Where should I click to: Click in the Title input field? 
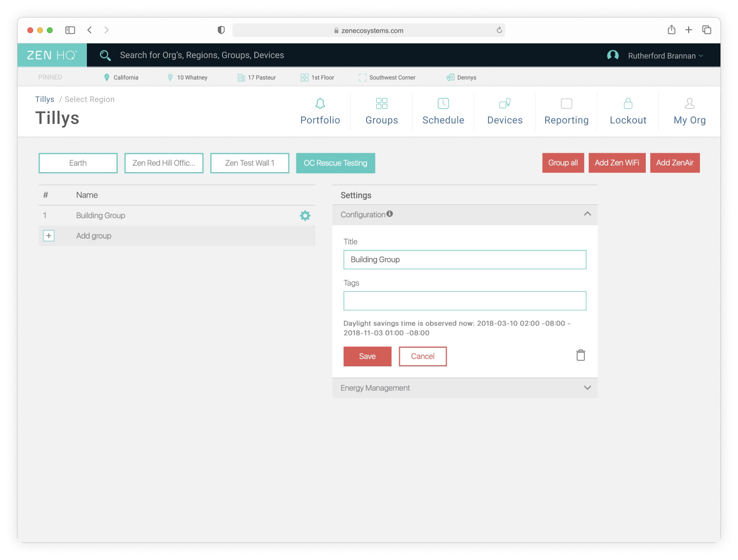pos(465,260)
